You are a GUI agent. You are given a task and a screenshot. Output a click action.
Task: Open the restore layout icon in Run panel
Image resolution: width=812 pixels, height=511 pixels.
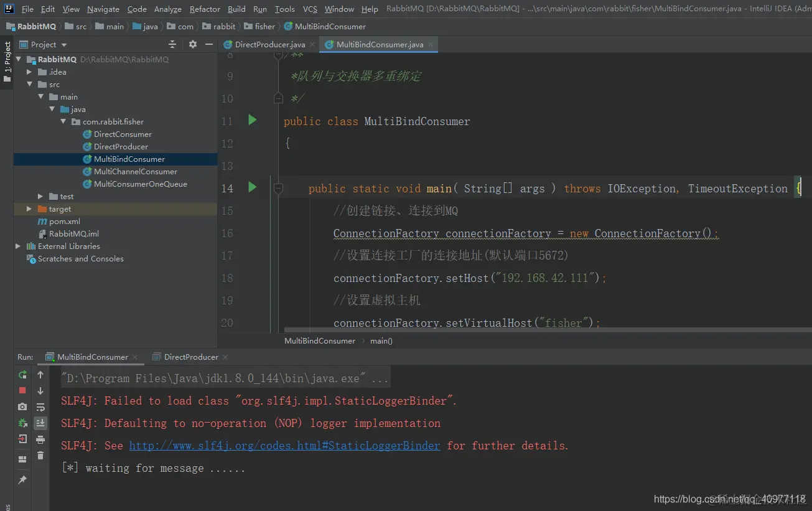click(22, 459)
